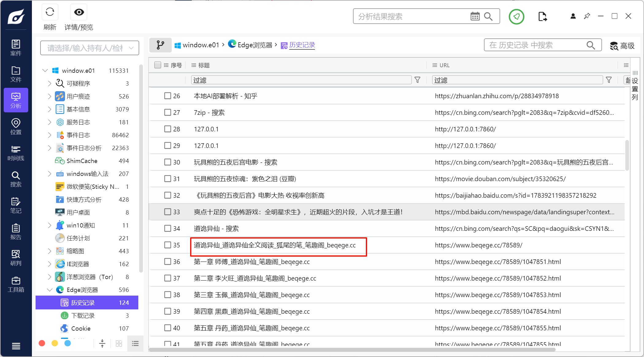Click the filter funnel for URL column
This screenshot has height=357, width=644.
pos(609,80)
